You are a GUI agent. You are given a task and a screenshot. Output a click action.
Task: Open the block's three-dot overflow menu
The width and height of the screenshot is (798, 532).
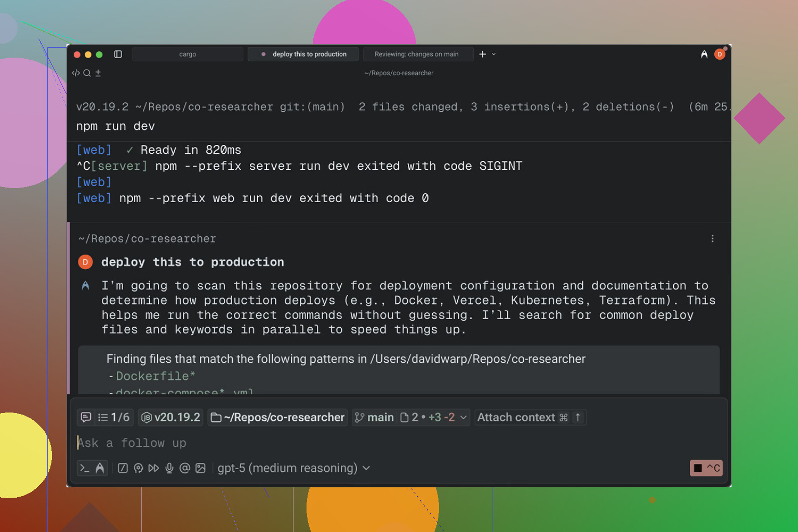tap(712, 238)
